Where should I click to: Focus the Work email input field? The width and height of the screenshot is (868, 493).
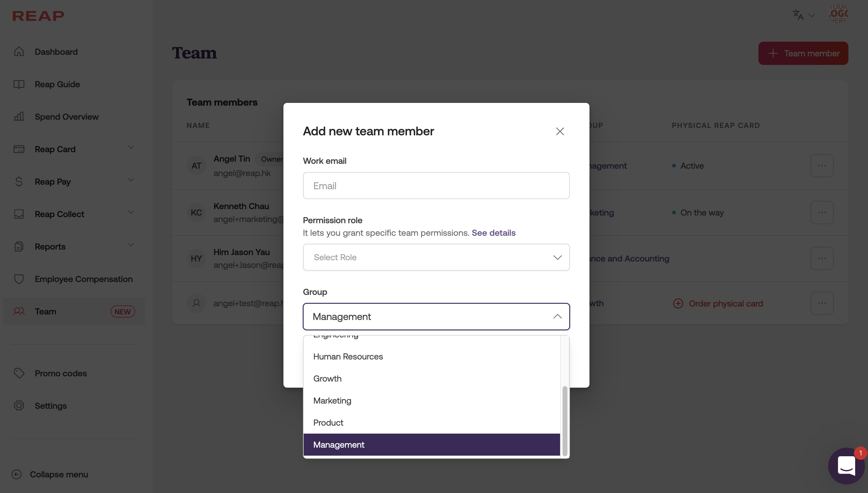pyautogui.click(x=436, y=186)
